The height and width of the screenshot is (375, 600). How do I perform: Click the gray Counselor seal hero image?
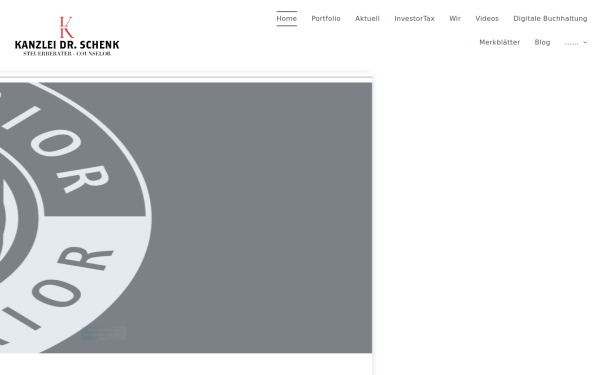[x=186, y=218]
